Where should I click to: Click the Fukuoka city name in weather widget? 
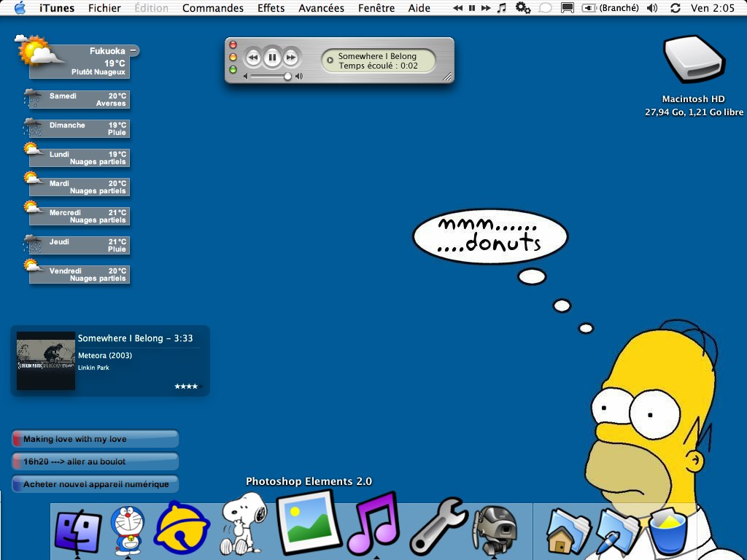coord(107,51)
